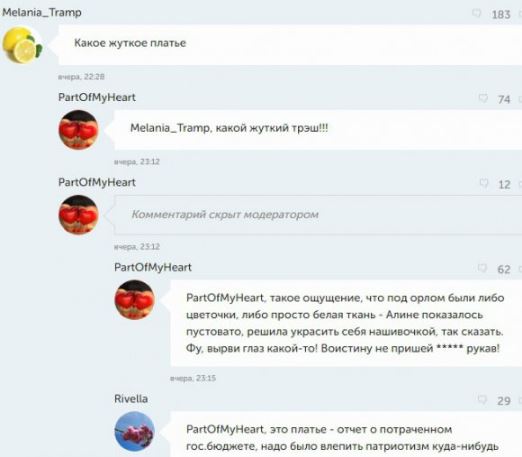
Task: Click the 'Какое жуткое платье' comment bubble
Action: click(x=290, y=45)
